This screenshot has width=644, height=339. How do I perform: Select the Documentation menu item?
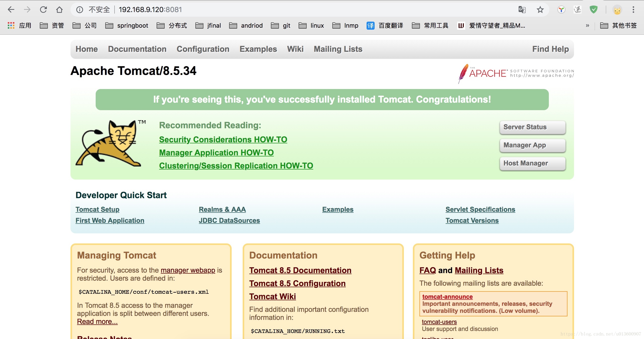click(x=137, y=49)
